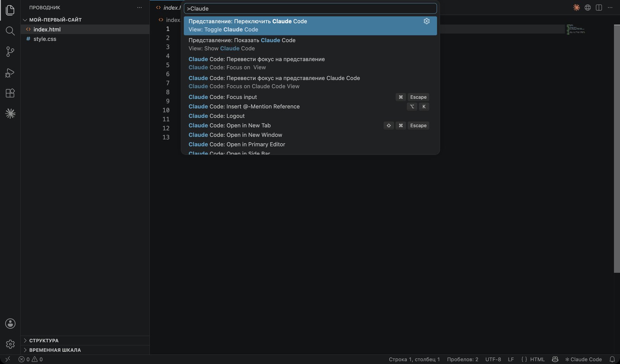620x364 pixels.
Task: Open the Accounts menu in activity bar
Action: pyautogui.click(x=10, y=323)
